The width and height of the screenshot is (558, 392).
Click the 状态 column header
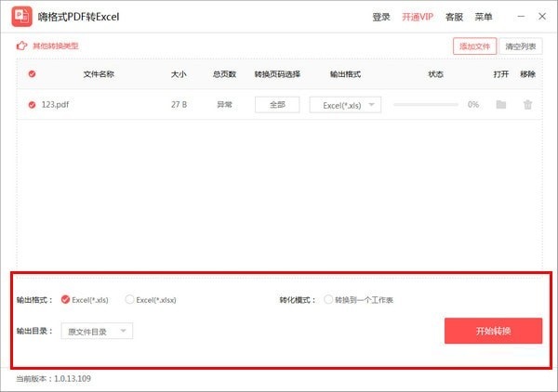pyautogui.click(x=435, y=74)
